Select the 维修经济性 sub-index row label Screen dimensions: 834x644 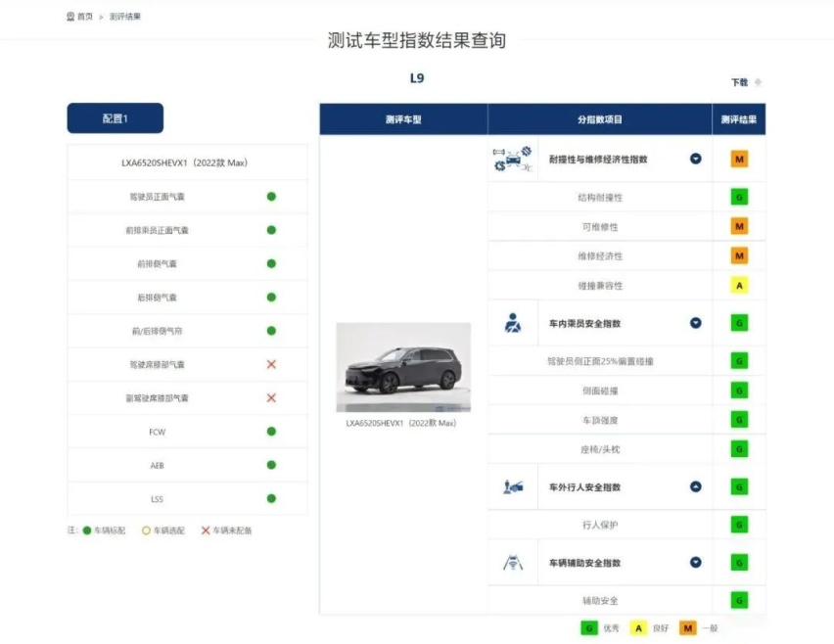600,256
